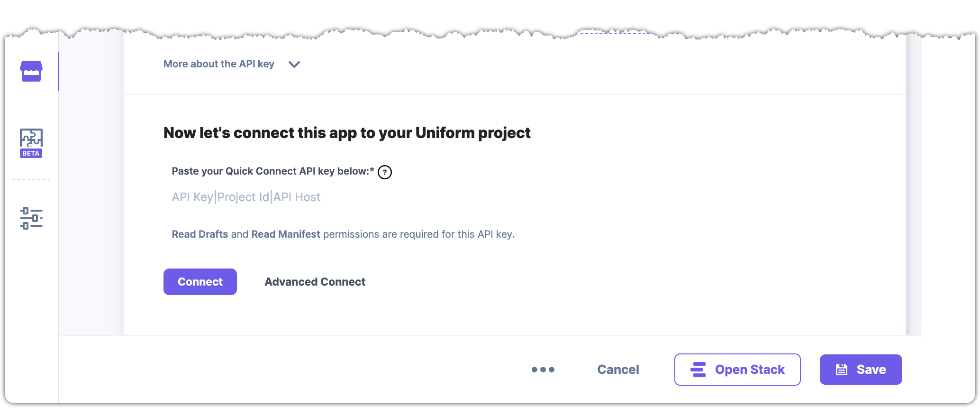Click the Open Stack button label
980x408 pixels.
coord(750,370)
